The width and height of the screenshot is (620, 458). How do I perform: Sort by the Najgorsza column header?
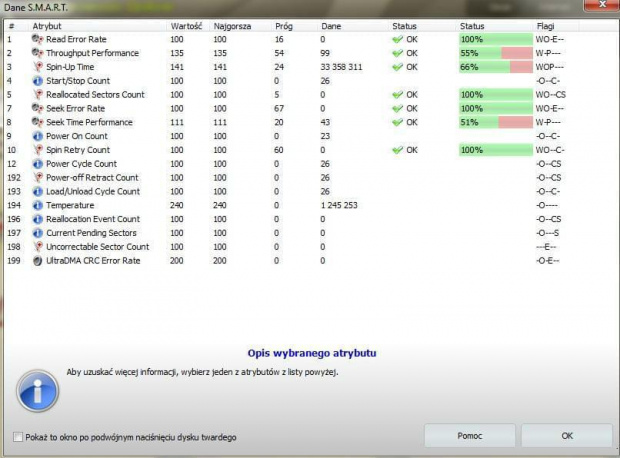[232, 26]
